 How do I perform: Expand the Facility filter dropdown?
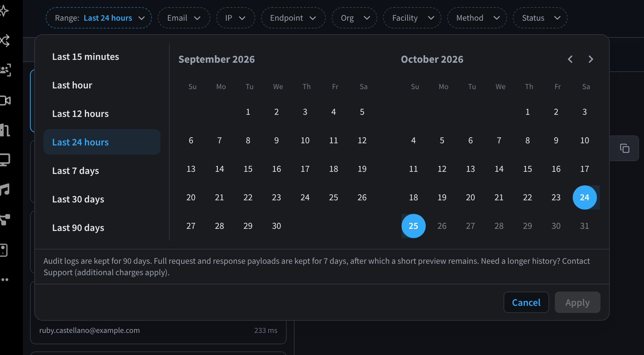coord(412,18)
